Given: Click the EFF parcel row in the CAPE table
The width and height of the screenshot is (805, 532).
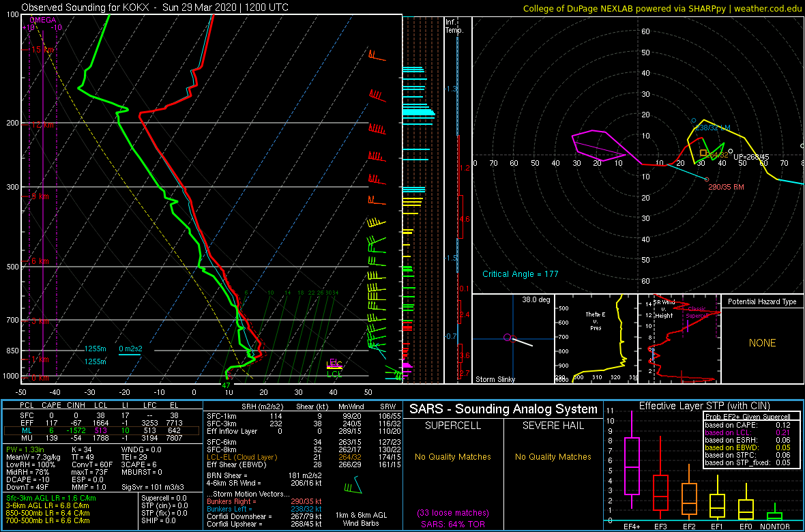Looking at the screenshot, I should (102, 422).
